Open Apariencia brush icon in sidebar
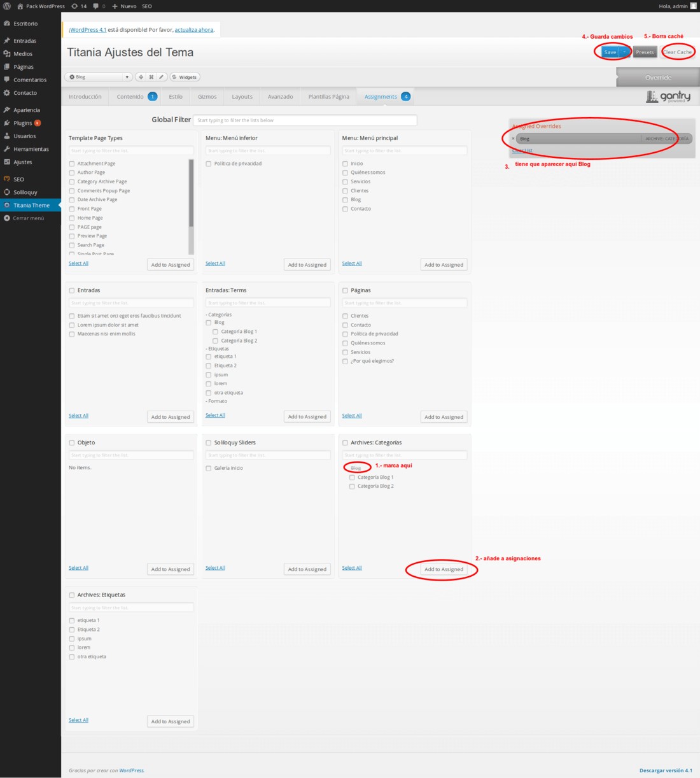The height and width of the screenshot is (778, 700). (7, 110)
